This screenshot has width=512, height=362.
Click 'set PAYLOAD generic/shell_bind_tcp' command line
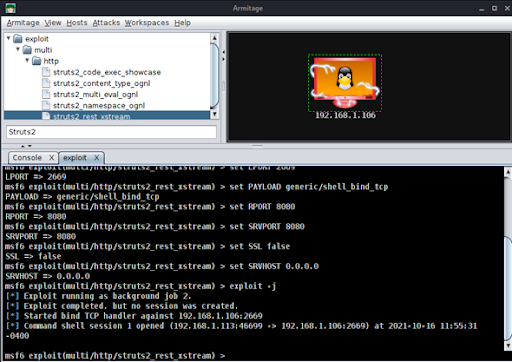pos(197,187)
